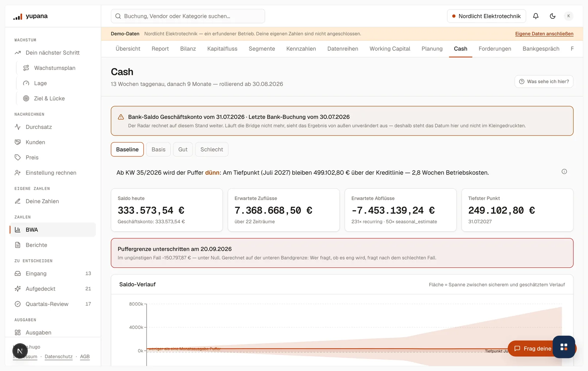This screenshot has height=371, width=588.
Task: Toggle dark mode moon icon
Action: point(553,16)
